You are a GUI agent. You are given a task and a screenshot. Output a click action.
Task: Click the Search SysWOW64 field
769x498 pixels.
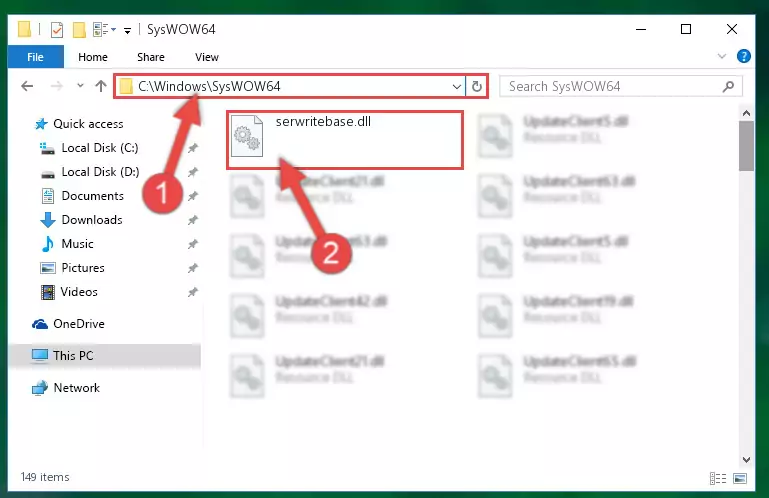pos(620,87)
